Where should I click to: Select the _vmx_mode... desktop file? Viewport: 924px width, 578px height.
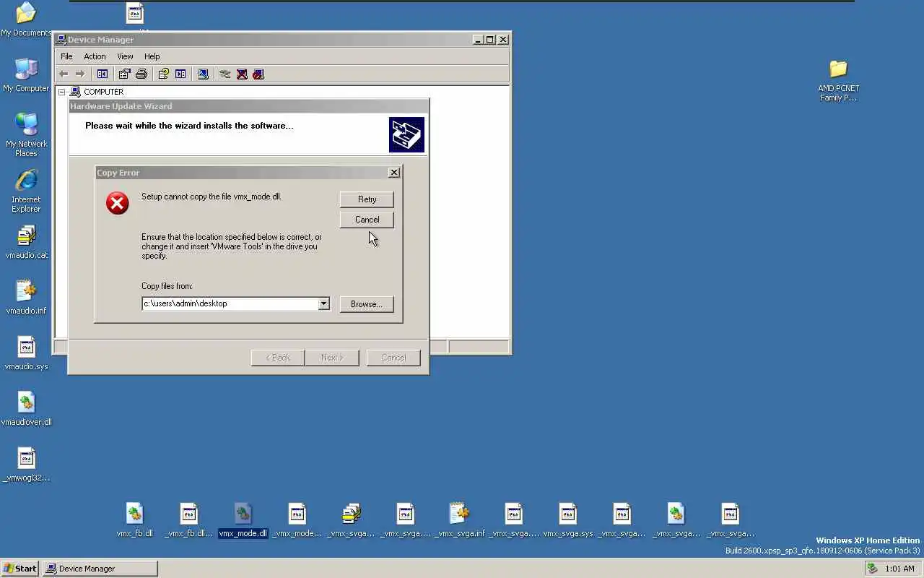(x=297, y=520)
